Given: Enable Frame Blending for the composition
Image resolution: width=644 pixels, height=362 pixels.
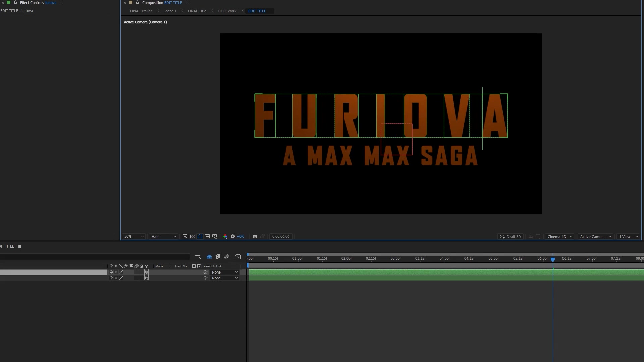Looking at the screenshot, I should [218, 257].
